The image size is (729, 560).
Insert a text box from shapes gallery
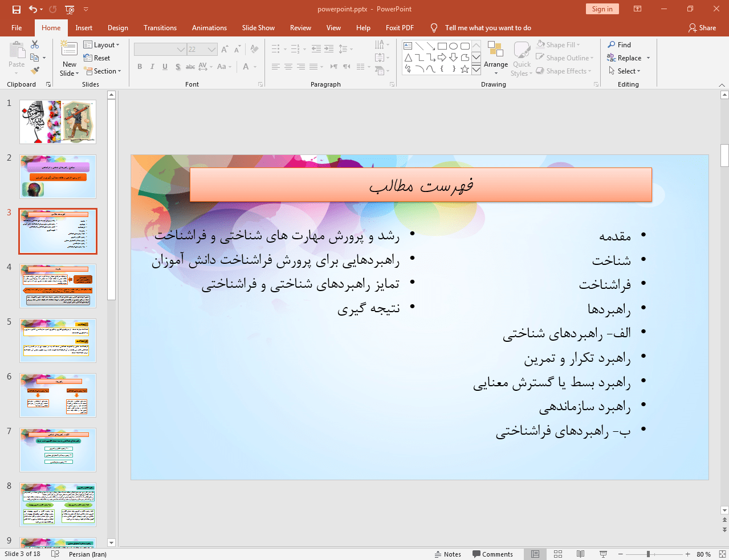(x=408, y=46)
